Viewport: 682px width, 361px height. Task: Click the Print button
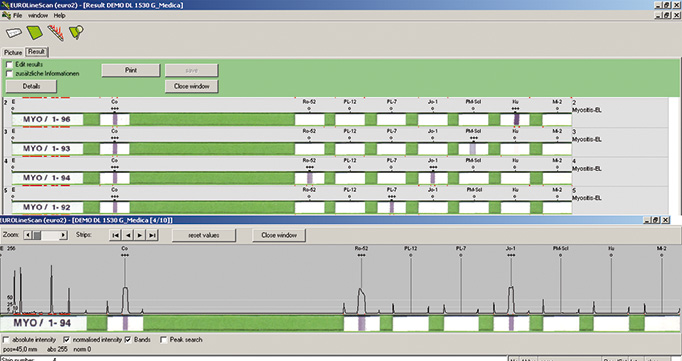pyautogui.click(x=131, y=70)
